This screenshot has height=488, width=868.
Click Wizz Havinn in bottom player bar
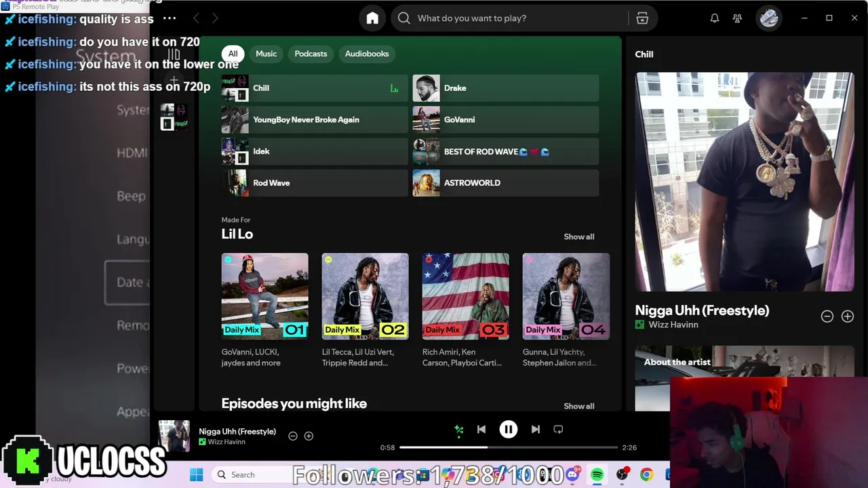click(x=226, y=442)
